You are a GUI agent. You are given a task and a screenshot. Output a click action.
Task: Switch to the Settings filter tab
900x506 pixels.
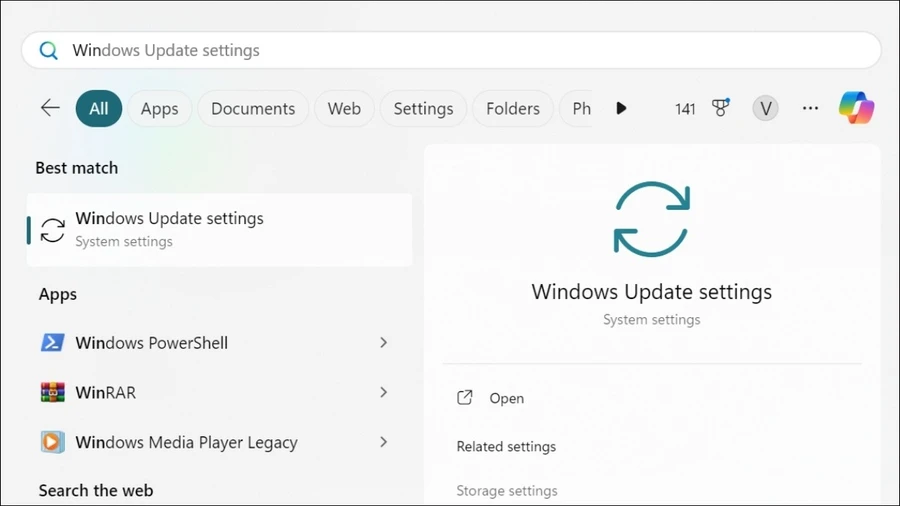424,108
